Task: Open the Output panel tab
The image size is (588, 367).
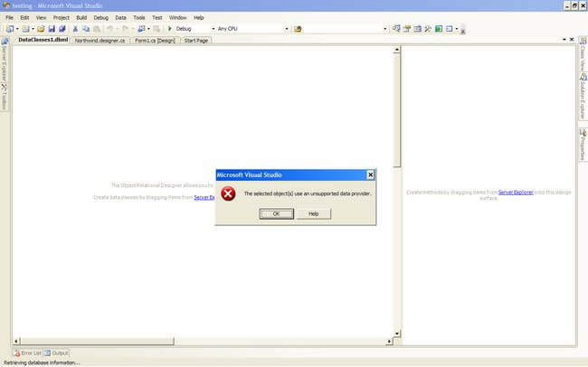Action: (56, 353)
